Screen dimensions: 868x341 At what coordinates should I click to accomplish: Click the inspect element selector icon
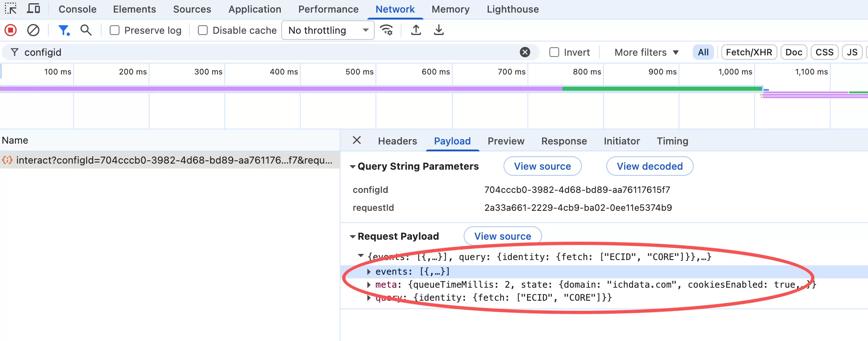point(11,9)
